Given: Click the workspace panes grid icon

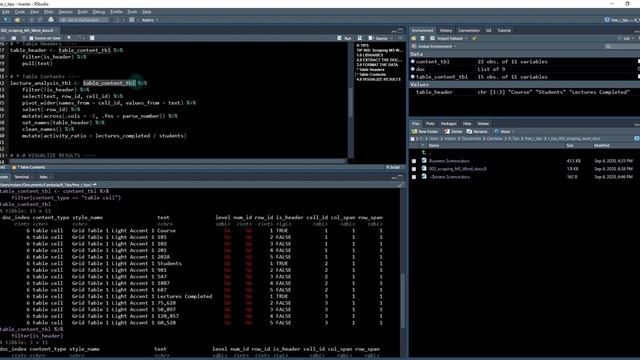Looking at the screenshot, I should pyautogui.click(x=131, y=20).
